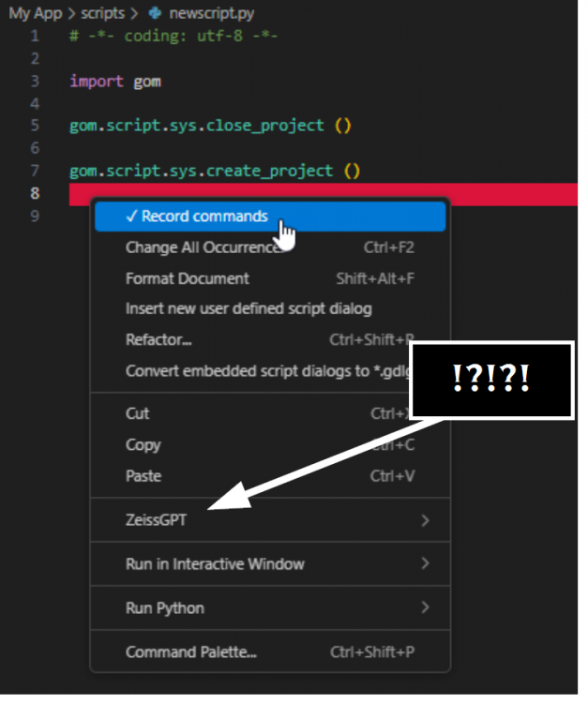This screenshot has height=703, width=588.
Task: Open Command Palette... from context menu
Action: pos(191,652)
